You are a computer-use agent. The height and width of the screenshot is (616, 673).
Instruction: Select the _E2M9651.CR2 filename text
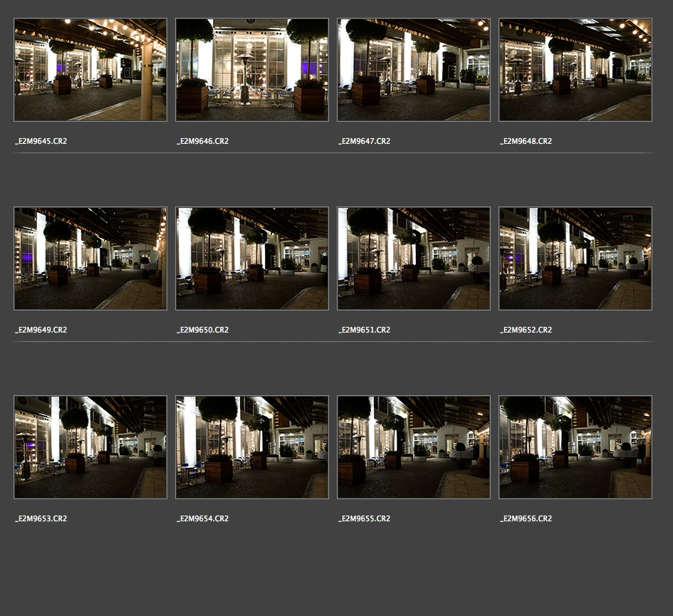[x=365, y=330]
